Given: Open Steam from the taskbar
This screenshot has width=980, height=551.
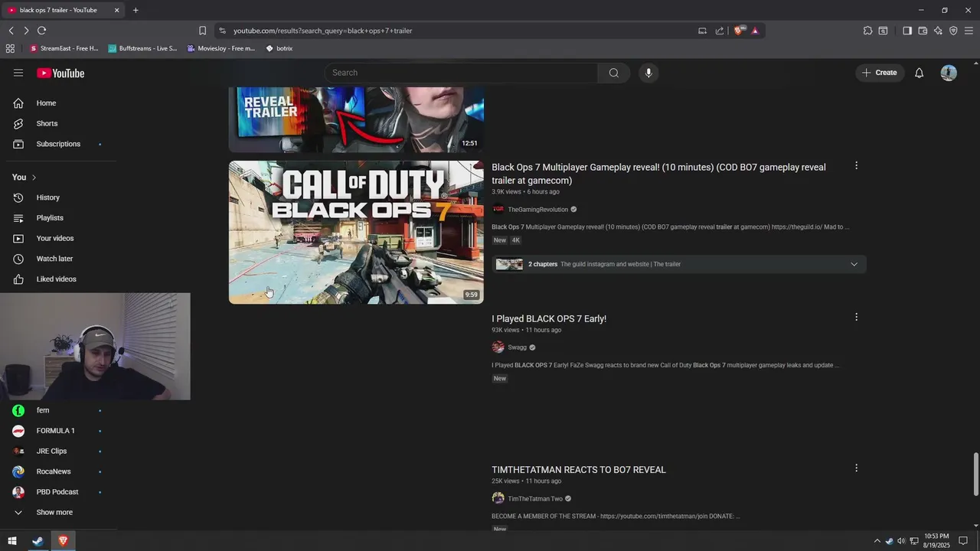Looking at the screenshot, I should tap(38, 541).
